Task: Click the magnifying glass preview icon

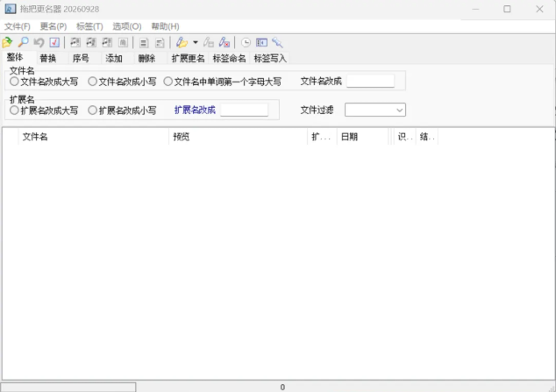Action: point(23,42)
